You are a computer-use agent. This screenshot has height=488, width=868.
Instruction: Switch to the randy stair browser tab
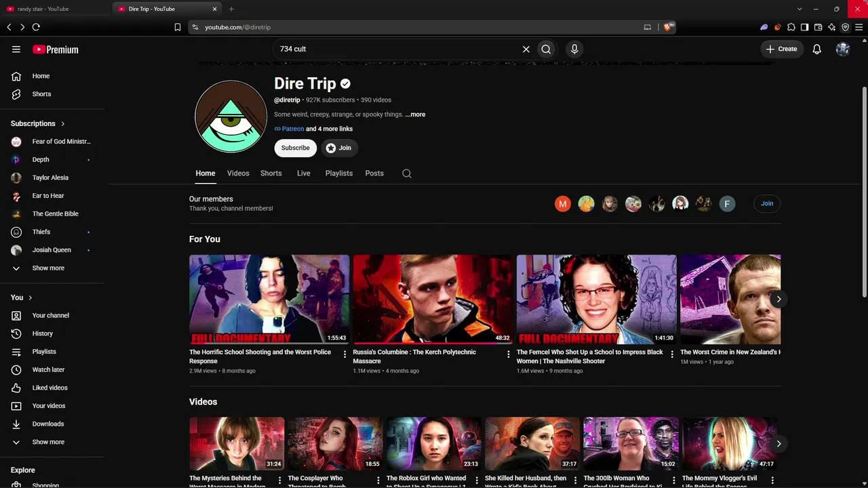tap(56, 9)
